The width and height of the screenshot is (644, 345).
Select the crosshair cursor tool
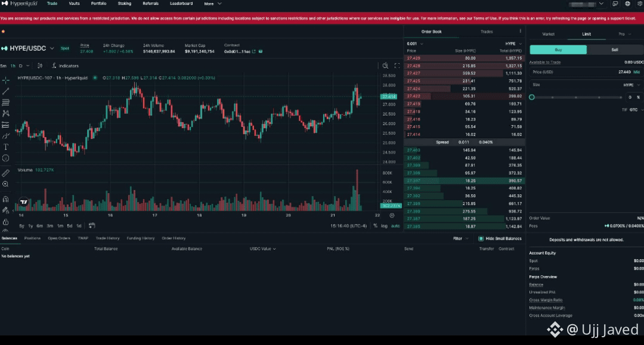(6, 80)
